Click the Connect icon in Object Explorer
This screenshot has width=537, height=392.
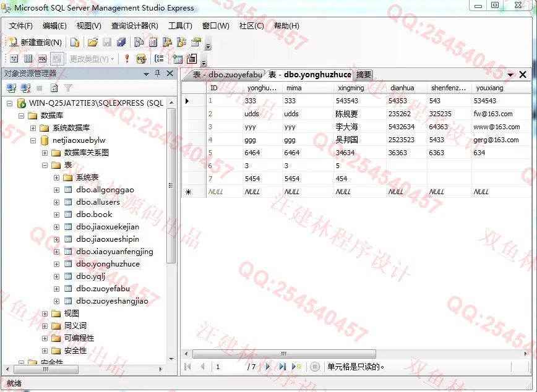[11, 88]
